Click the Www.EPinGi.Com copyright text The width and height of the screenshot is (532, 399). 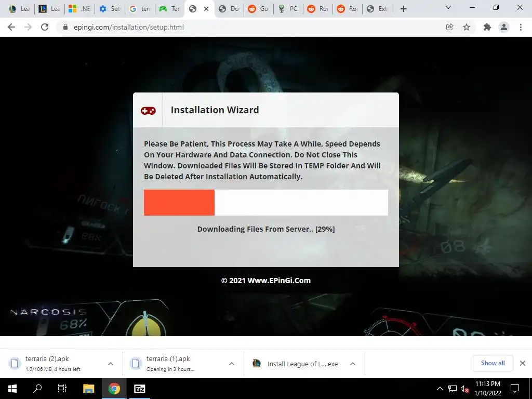265,281
